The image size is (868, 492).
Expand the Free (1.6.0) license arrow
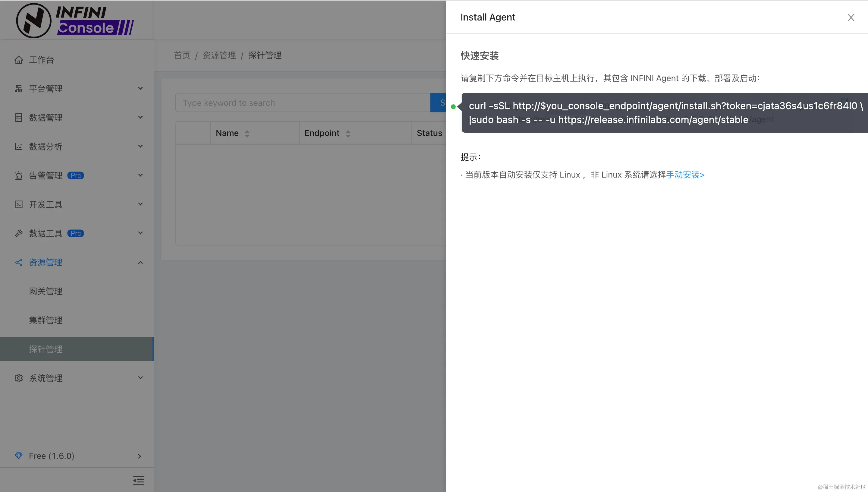pyautogui.click(x=140, y=456)
